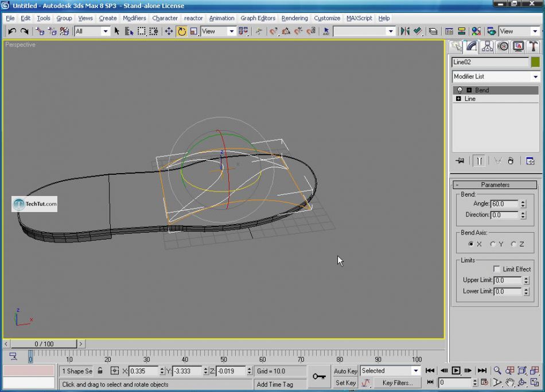Activate the Select and Link tool
Viewport: 545px width, 392px height.
(40, 32)
